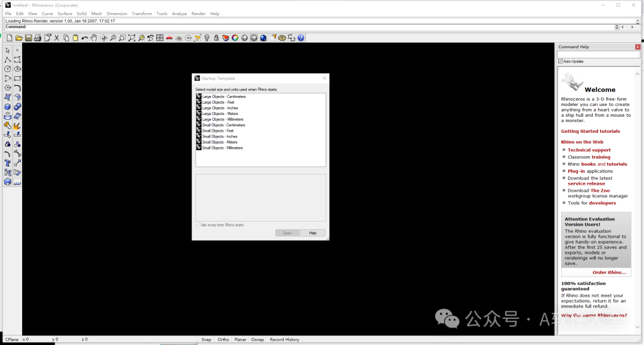Click the light bulb Hide objects icon

click(x=207, y=38)
